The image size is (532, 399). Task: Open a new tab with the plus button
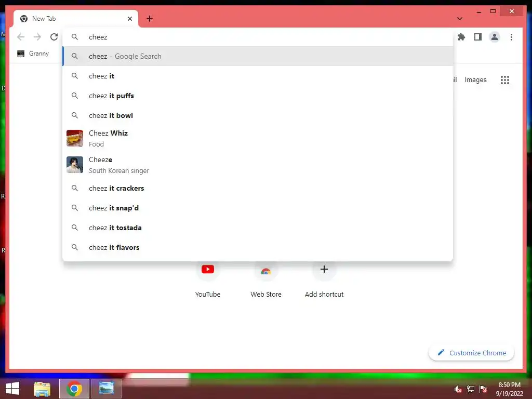click(x=150, y=19)
